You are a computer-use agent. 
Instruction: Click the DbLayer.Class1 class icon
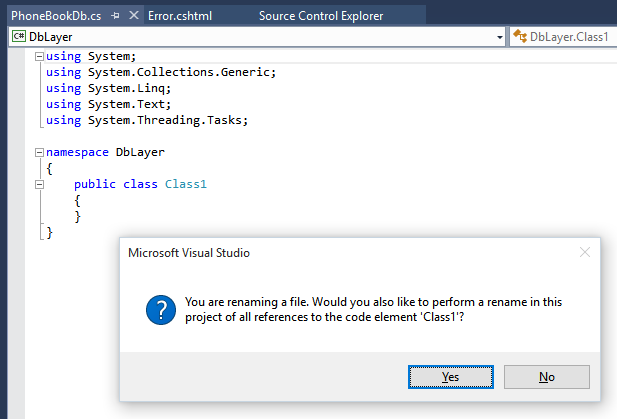pos(520,36)
